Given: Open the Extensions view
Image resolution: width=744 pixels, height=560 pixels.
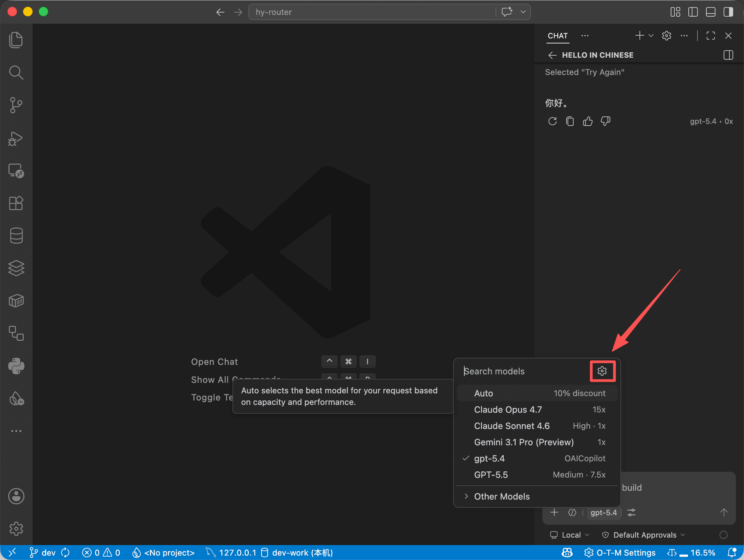Looking at the screenshot, I should [16, 203].
